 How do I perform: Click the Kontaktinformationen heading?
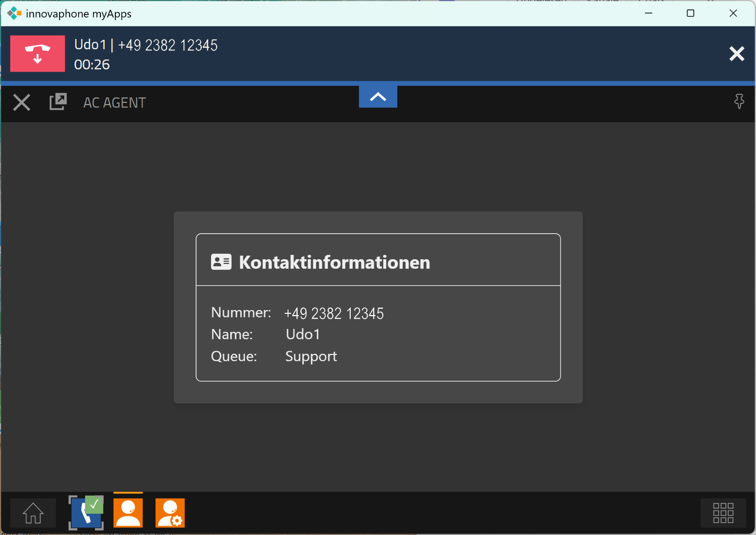(334, 262)
